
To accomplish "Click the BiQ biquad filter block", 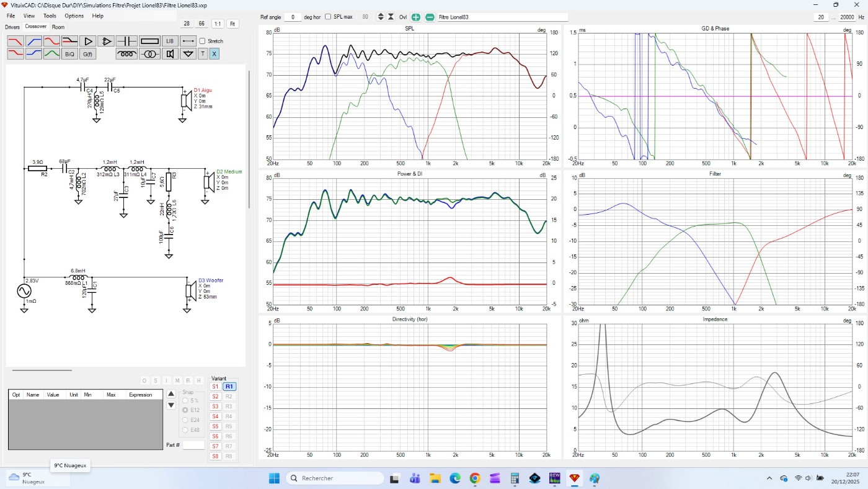I will coord(69,54).
